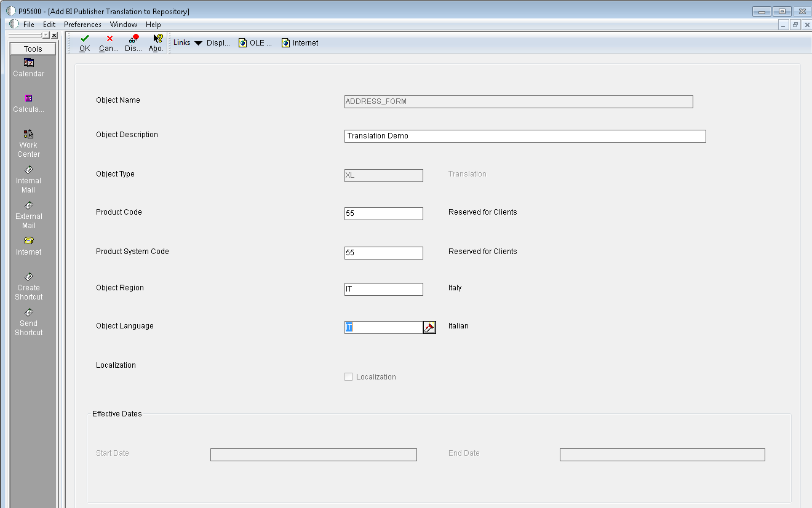
Task: Click the Object Type label
Action: (115, 174)
